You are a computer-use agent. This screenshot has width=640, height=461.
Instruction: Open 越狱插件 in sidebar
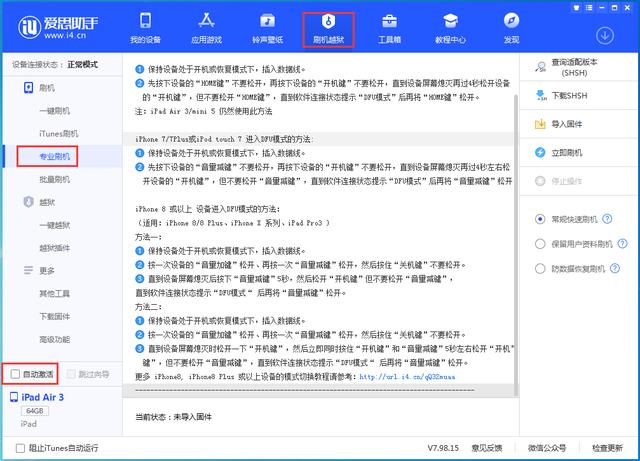[55, 248]
